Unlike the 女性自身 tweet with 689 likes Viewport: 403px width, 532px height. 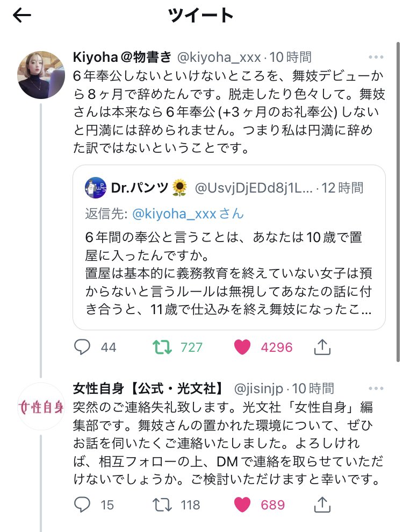(242, 505)
